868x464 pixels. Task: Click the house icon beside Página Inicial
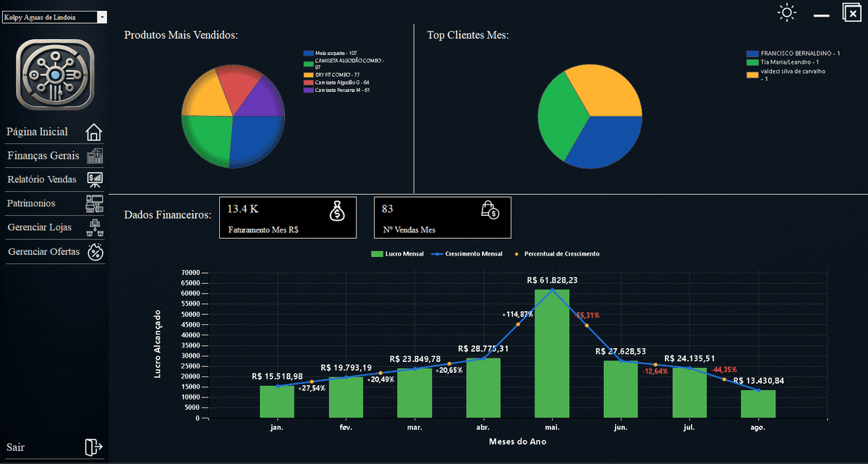(x=94, y=132)
